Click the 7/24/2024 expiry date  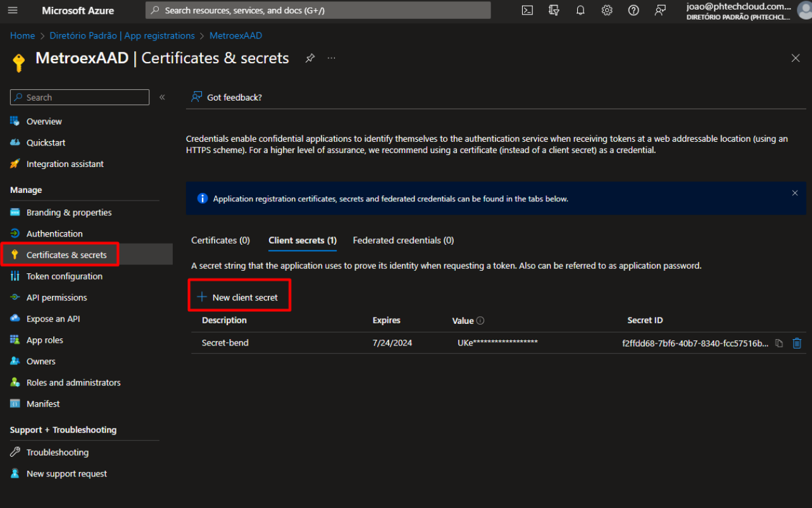pos(392,343)
